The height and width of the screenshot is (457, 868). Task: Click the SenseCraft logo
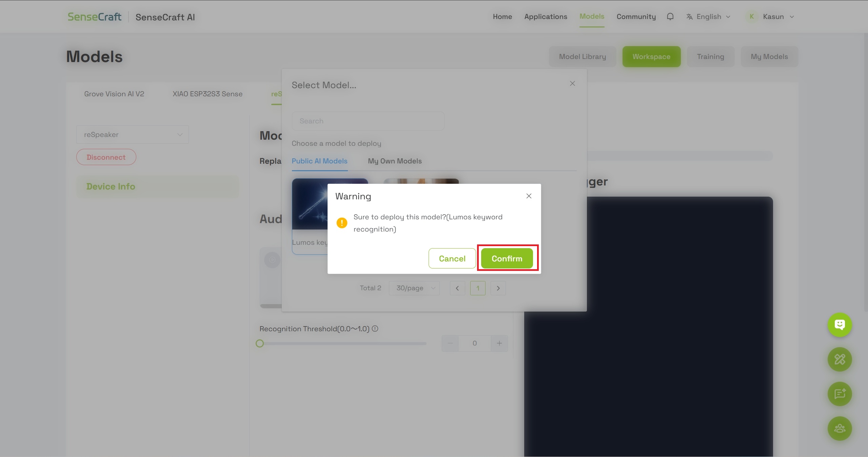coord(95,17)
